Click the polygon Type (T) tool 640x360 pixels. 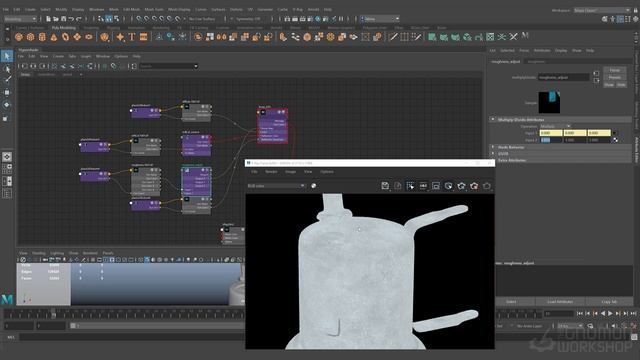[x=132, y=37]
